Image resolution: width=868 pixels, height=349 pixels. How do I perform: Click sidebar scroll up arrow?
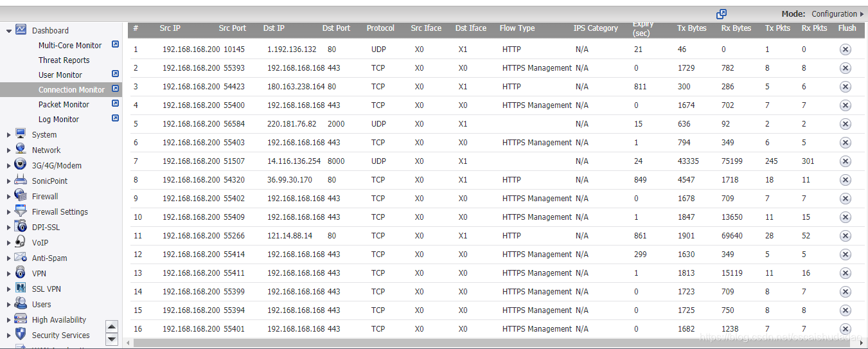(112, 327)
